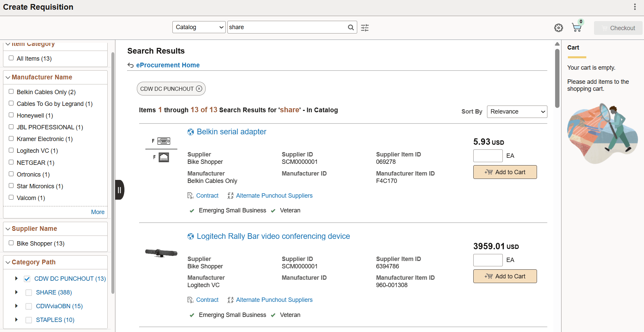Check Star Micronics manufacturer filter

pos(11,186)
